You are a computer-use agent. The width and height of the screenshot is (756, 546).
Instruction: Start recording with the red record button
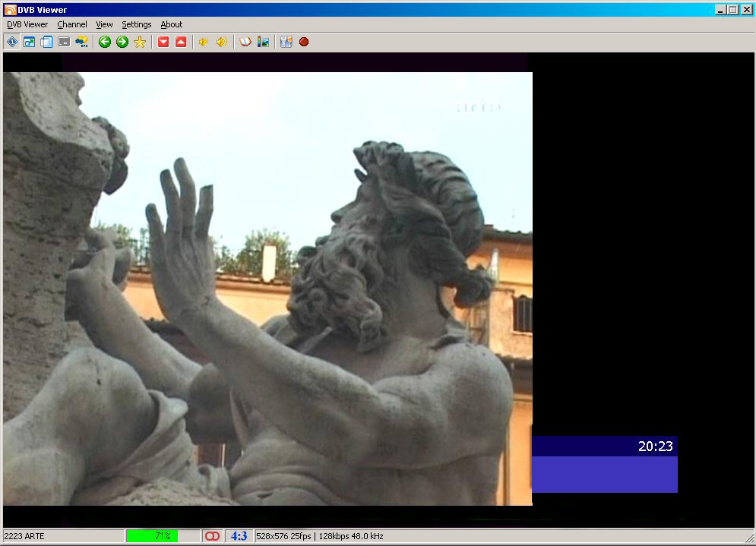tap(304, 42)
